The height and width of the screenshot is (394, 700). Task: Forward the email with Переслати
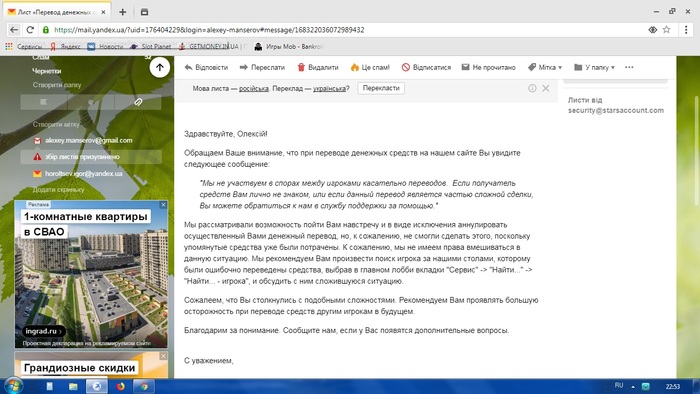(x=262, y=67)
